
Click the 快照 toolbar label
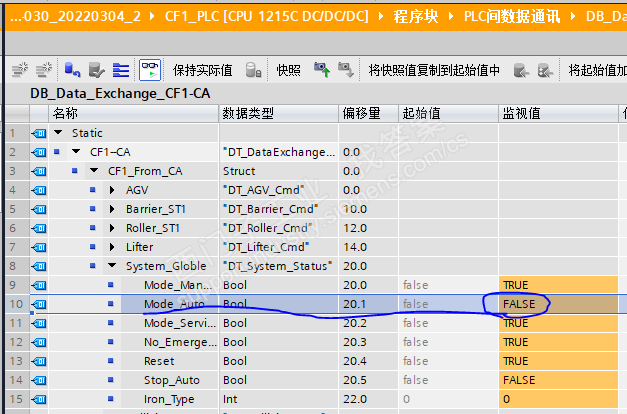pos(288,70)
